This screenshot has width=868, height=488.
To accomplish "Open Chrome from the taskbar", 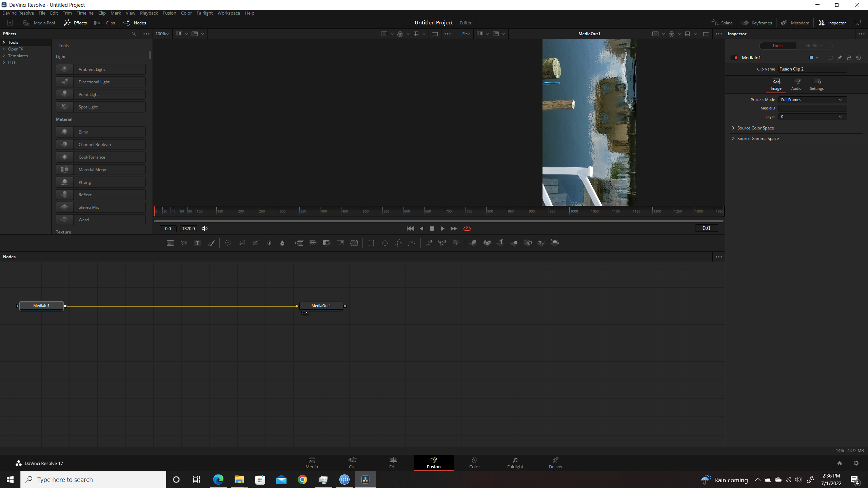I will [302, 480].
